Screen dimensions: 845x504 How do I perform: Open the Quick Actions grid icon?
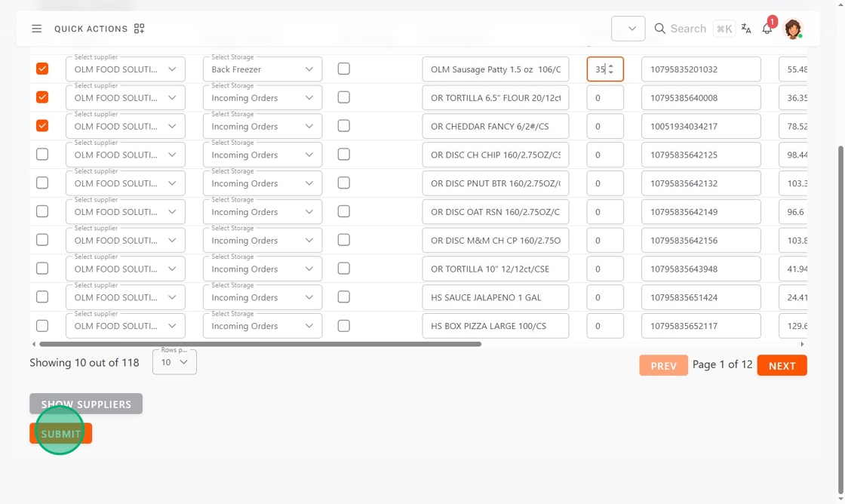pos(139,29)
